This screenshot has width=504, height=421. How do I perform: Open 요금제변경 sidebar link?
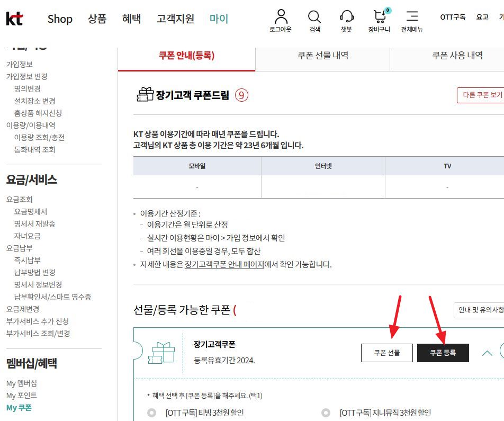coord(22,309)
